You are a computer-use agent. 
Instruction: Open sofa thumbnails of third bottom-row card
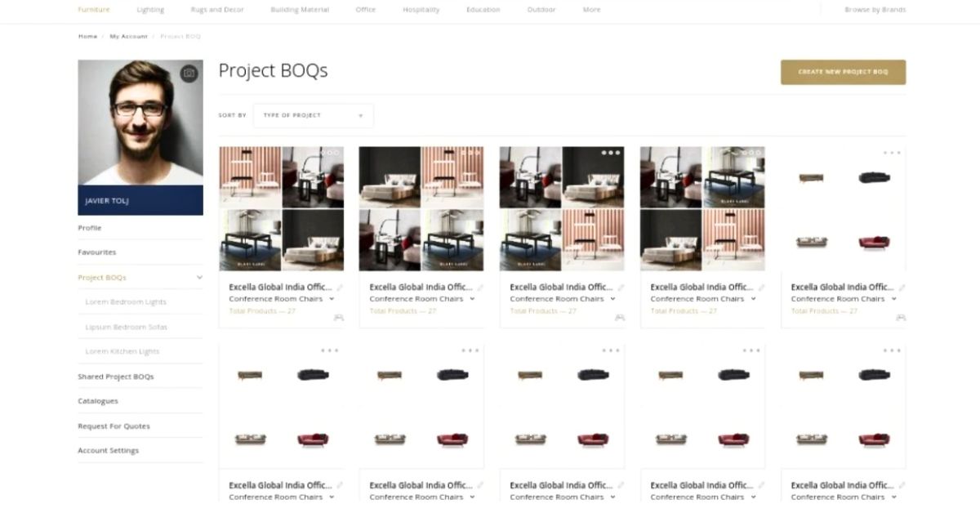[562, 407]
